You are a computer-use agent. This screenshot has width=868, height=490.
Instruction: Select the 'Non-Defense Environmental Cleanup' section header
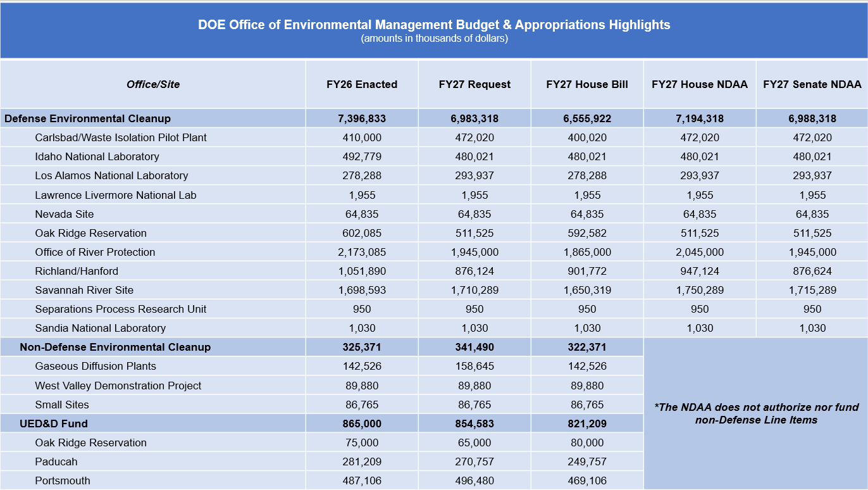tap(115, 347)
